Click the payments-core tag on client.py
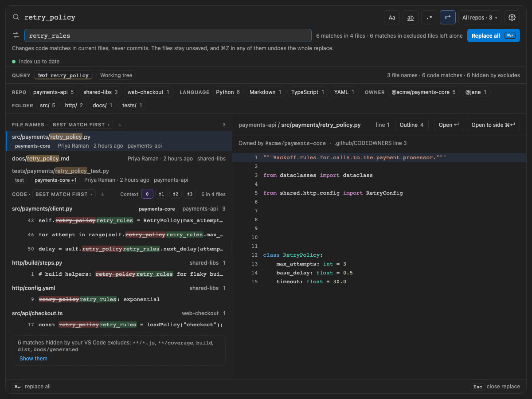 pyautogui.click(x=157, y=209)
